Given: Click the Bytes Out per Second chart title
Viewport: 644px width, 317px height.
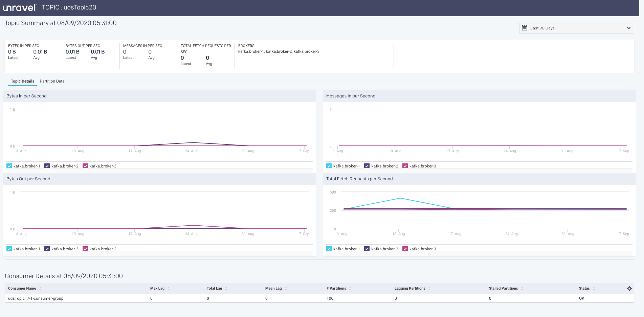Looking at the screenshot, I should click(28, 179).
